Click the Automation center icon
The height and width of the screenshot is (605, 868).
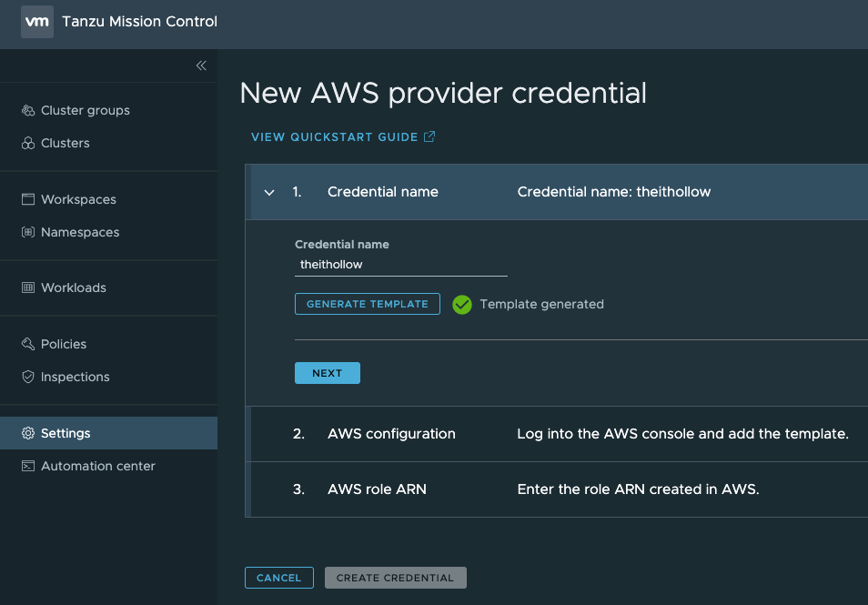pos(28,466)
